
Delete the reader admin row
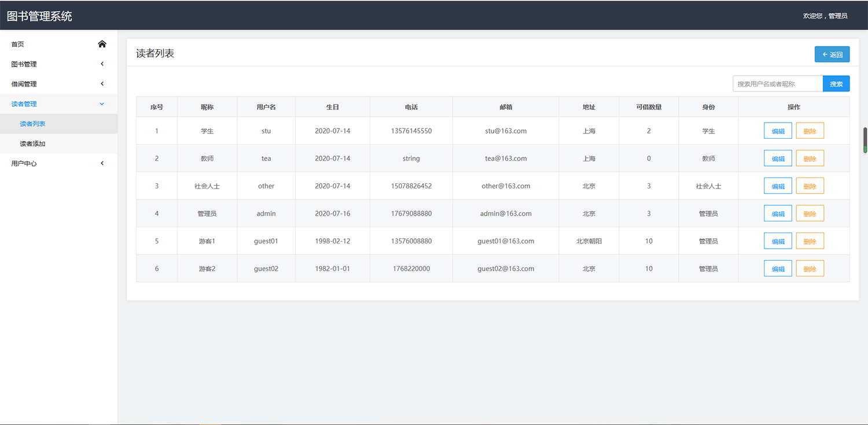click(x=810, y=213)
